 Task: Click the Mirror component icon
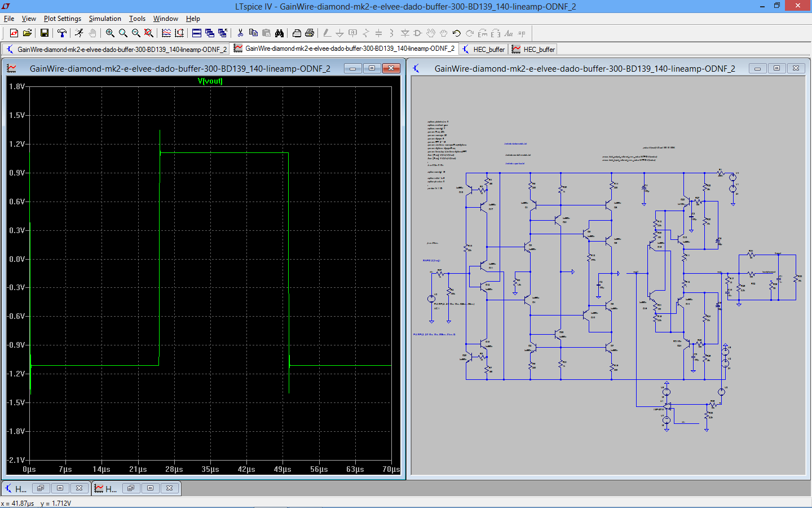point(496,33)
